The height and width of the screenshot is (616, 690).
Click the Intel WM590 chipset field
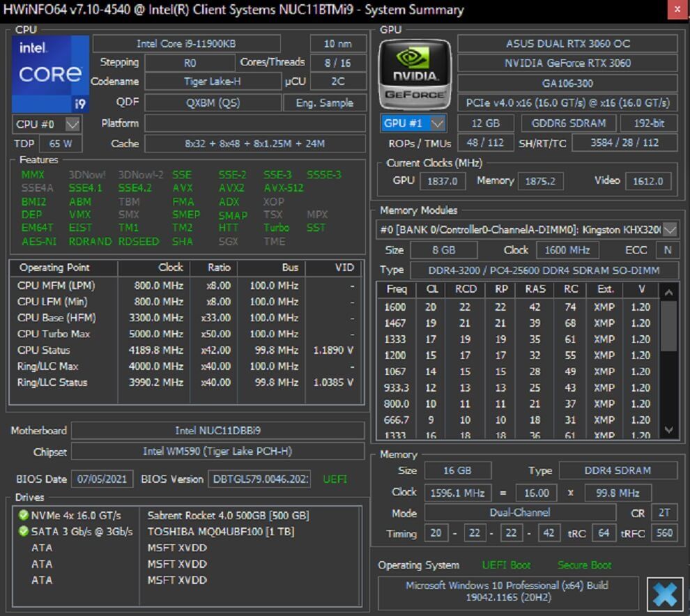pyautogui.click(x=218, y=452)
